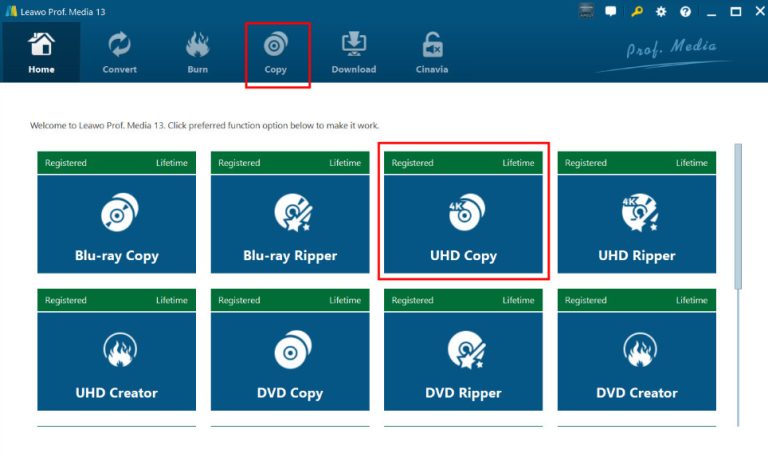Launch the Blu-ray Ripper tile
Viewport: 768px width, 453px height.
point(290,223)
